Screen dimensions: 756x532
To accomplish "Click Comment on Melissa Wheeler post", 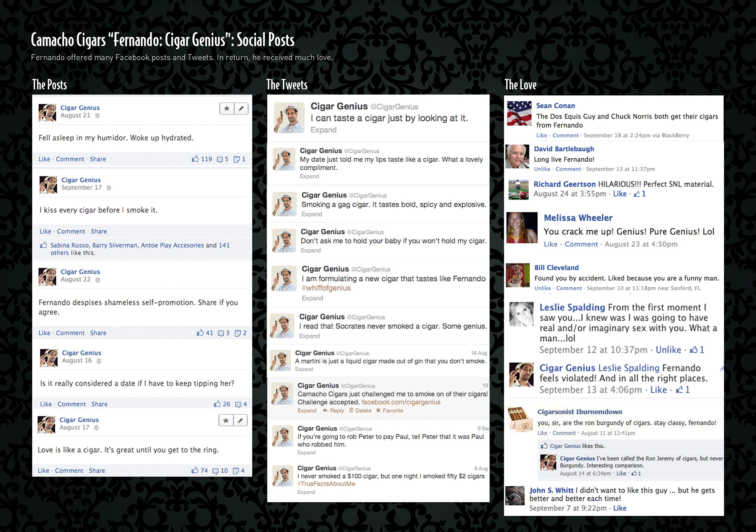I will pos(581,244).
